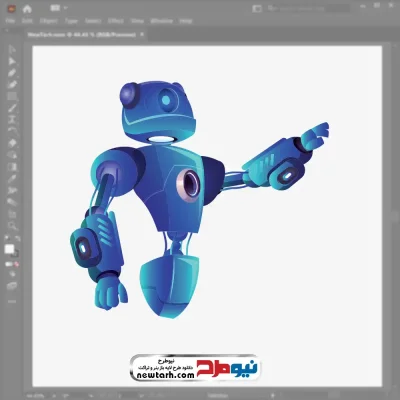Select the Direct Selection tool
This screenshot has height=400, width=400.
(12, 61)
